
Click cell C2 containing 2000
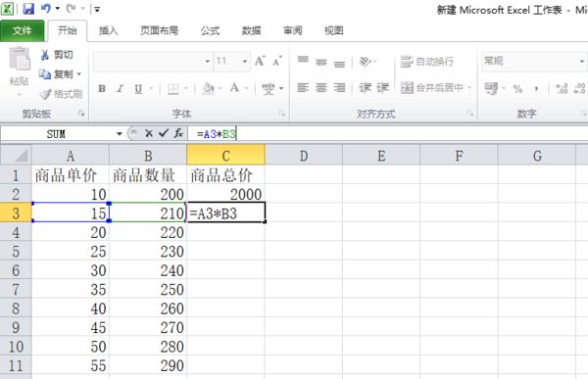(x=225, y=194)
